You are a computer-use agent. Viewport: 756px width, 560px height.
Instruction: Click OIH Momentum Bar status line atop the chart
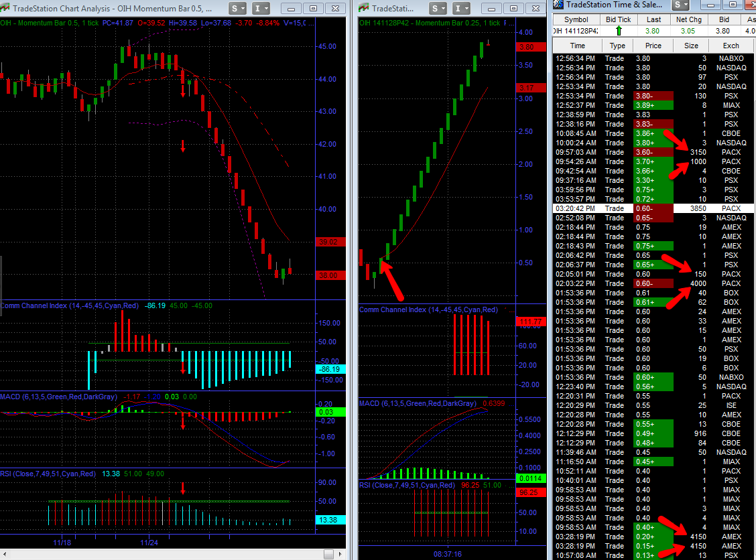157,23
